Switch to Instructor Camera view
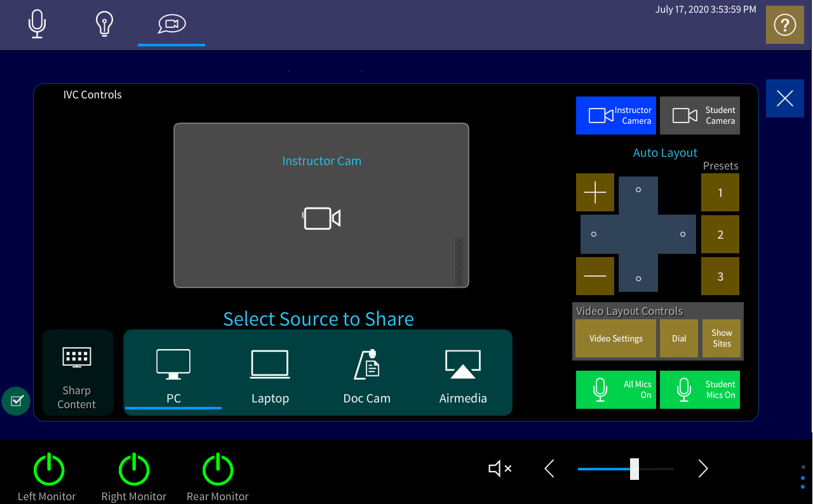 pyautogui.click(x=615, y=115)
